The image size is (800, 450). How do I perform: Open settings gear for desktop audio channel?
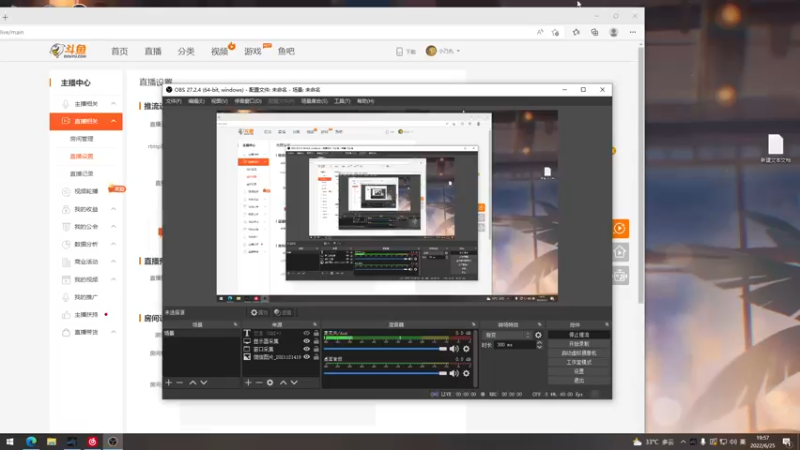coord(466,373)
